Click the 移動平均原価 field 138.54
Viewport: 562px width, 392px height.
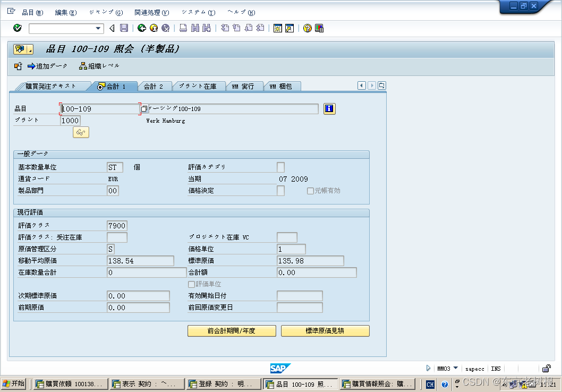coord(140,261)
